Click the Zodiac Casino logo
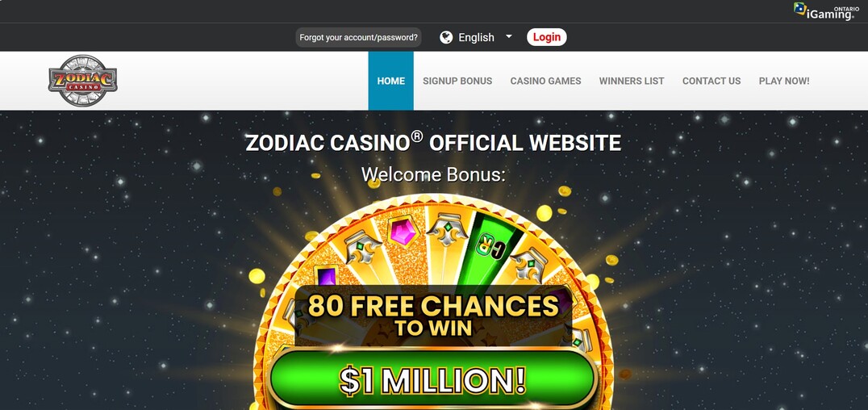 (x=83, y=81)
